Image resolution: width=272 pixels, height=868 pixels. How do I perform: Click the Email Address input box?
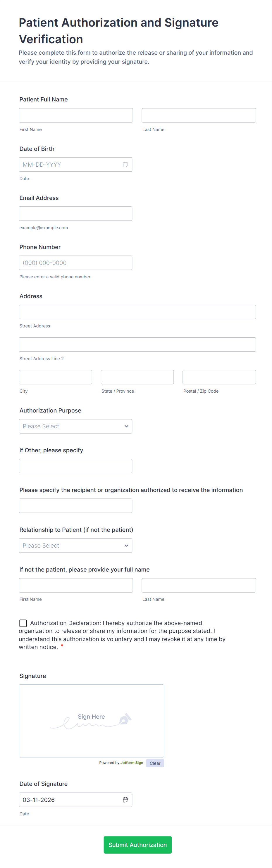click(x=75, y=214)
